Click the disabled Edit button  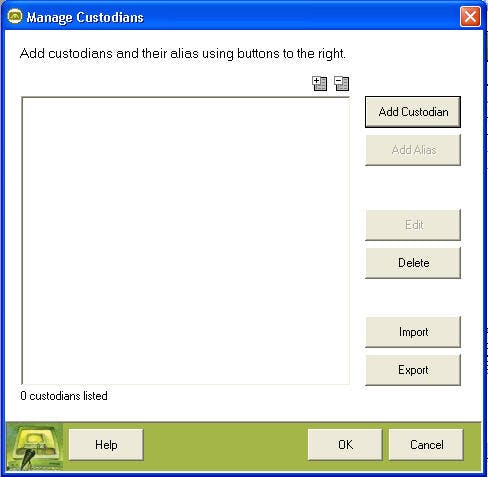tap(413, 225)
